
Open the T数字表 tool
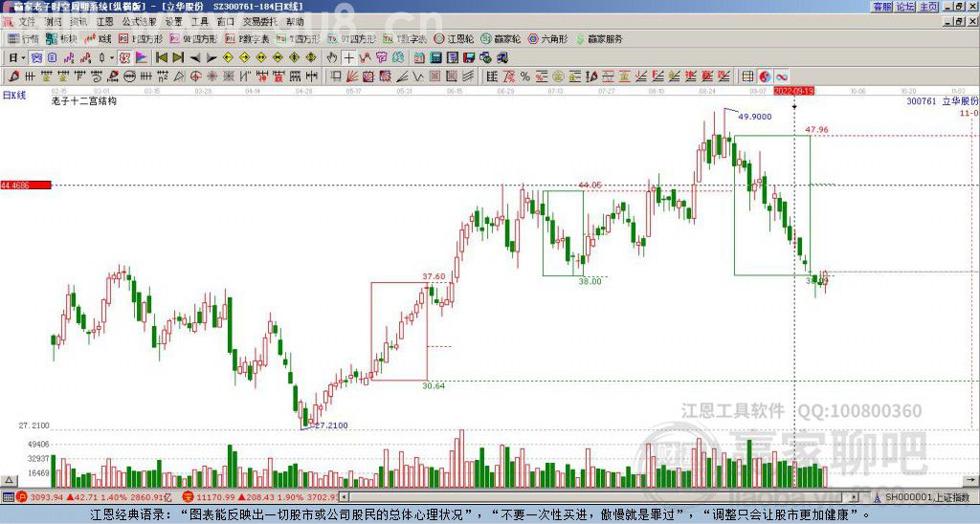[405, 38]
